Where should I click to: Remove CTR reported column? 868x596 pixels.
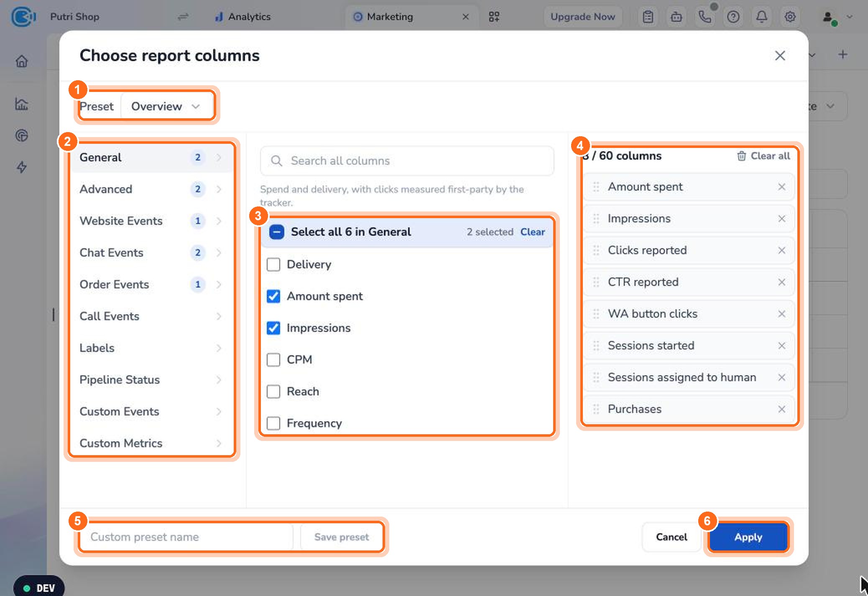click(781, 282)
